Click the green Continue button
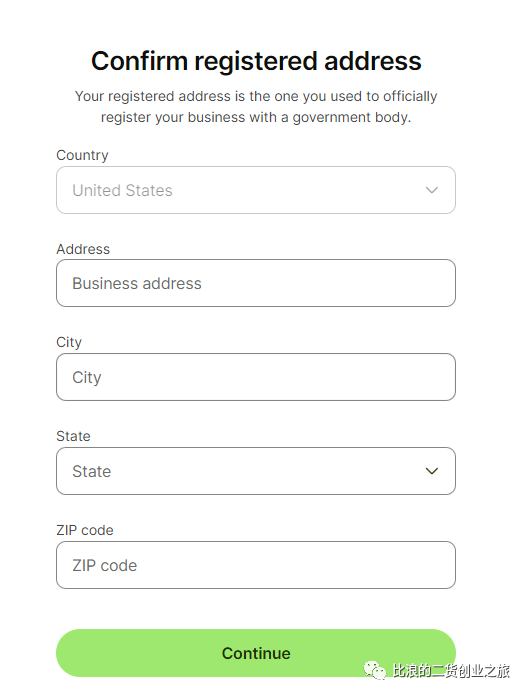Screen dimensions: 526x695 pos(256,653)
